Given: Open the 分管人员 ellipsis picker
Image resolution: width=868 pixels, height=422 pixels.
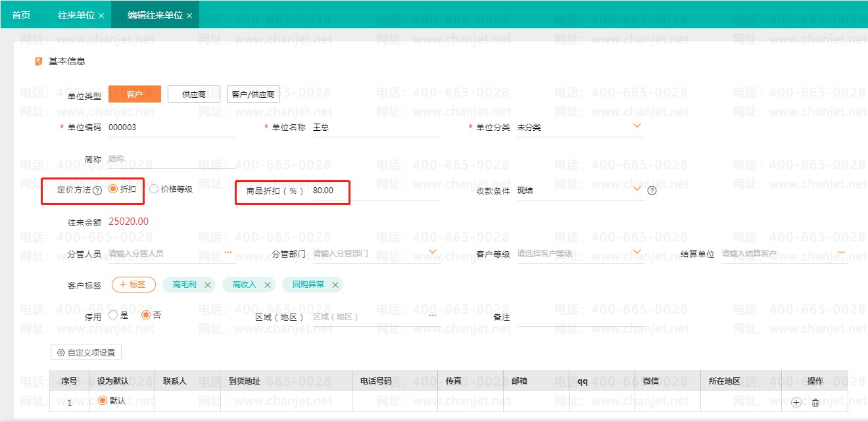Looking at the screenshot, I should [x=228, y=252].
